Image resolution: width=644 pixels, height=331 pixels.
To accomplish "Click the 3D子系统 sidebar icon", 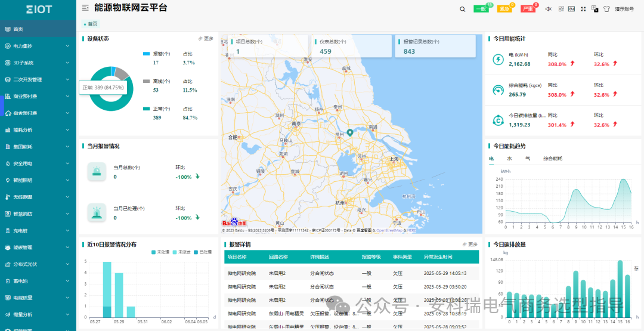I will 7,63.
